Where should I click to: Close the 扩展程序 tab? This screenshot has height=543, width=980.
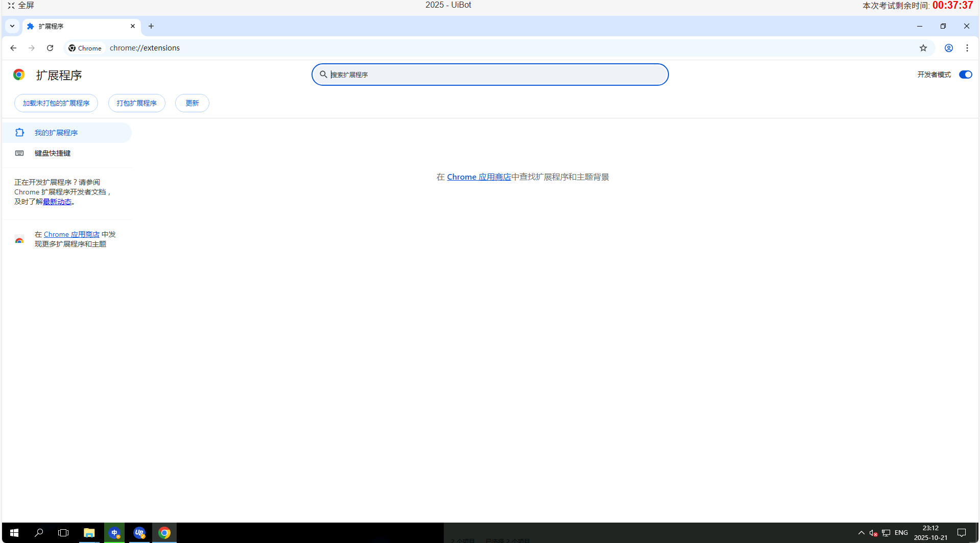(x=133, y=26)
